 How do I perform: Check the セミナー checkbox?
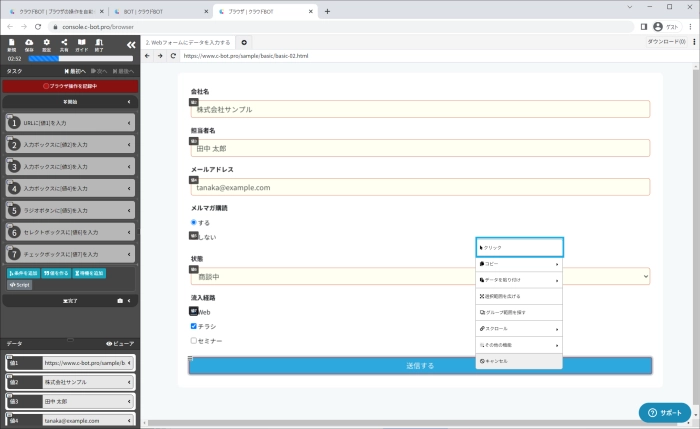point(194,341)
